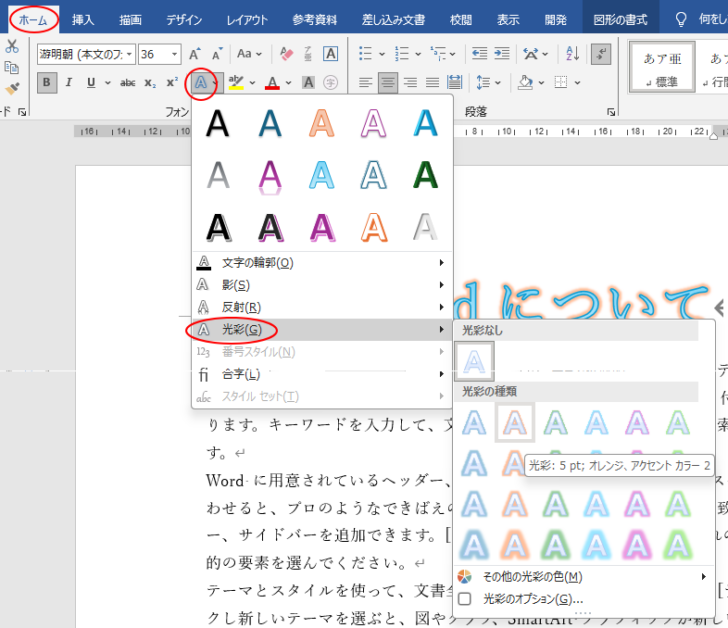Open その他の光彩の色(M) submenu
728x628 pixels.
(583, 577)
